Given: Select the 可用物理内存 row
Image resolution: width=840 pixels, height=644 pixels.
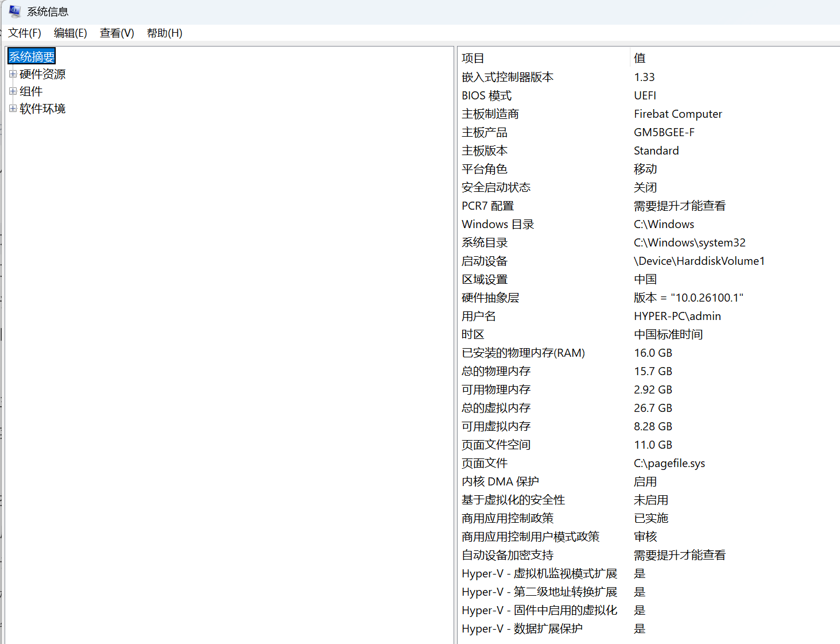Looking at the screenshot, I should (649, 390).
